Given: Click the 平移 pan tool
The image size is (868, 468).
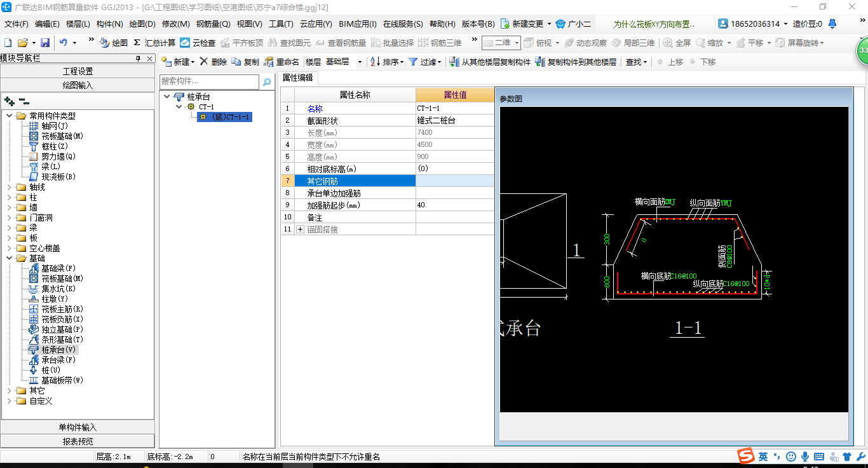Looking at the screenshot, I should tap(753, 43).
